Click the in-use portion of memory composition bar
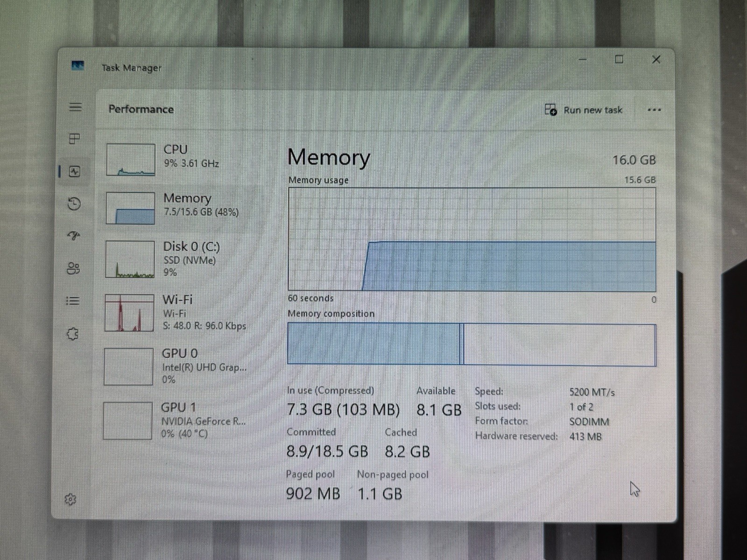The height and width of the screenshot is (560, 747). [373, 344]
